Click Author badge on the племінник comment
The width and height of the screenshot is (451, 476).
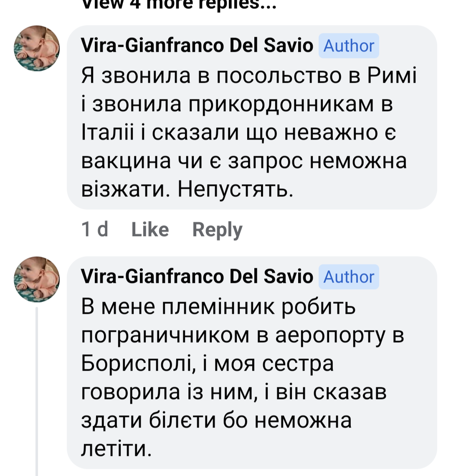(x=349, y=277)
